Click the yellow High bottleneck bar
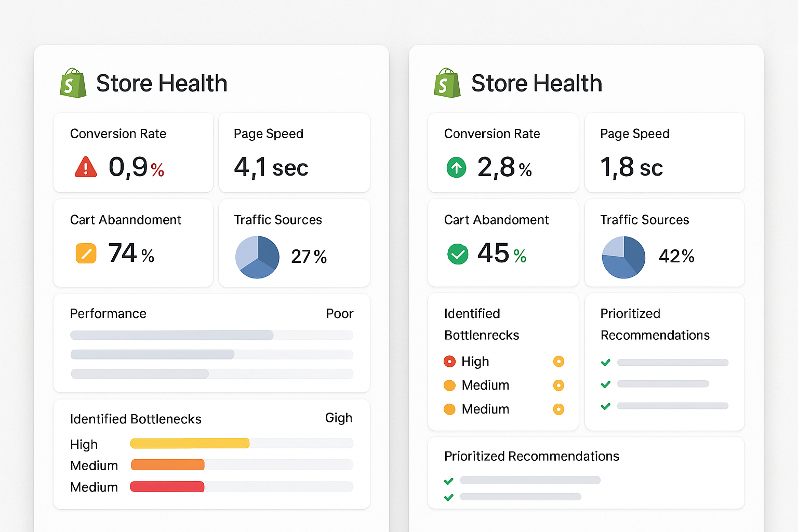This screenshot has height=532, width=798. point(190,443)
